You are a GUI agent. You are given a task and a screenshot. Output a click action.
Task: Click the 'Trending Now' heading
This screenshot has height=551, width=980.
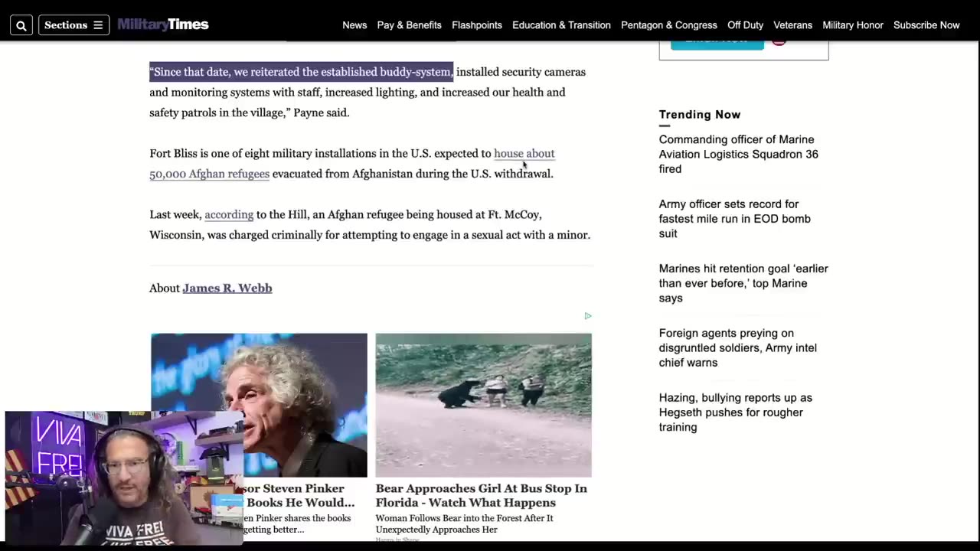pos(700,114)
